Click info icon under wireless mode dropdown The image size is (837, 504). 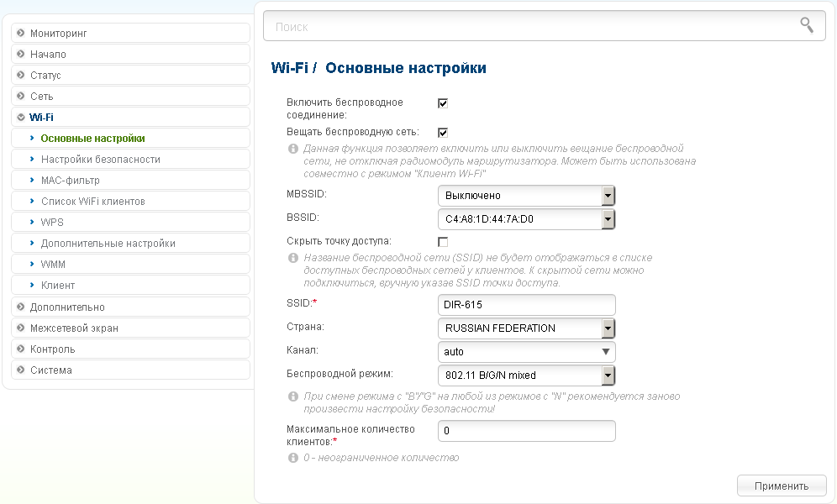(293, 396)
